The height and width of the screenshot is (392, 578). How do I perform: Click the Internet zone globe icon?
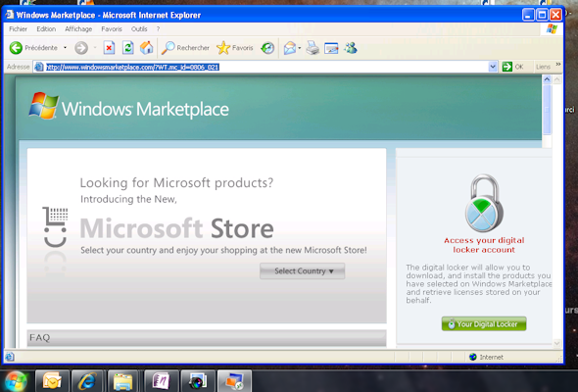472,357
